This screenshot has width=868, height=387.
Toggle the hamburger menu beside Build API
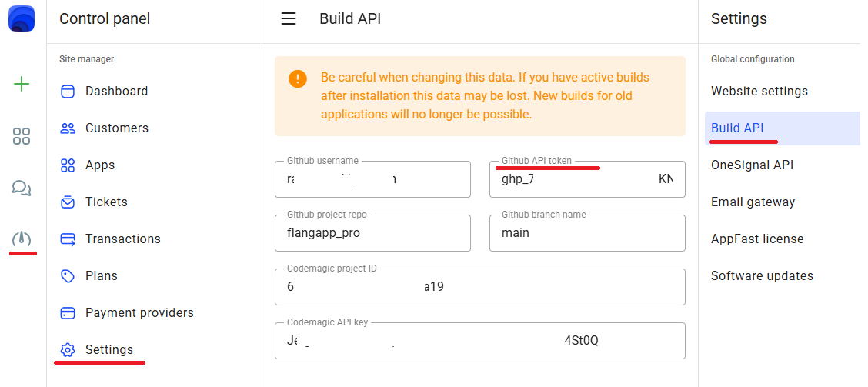(x=289, y=18)
